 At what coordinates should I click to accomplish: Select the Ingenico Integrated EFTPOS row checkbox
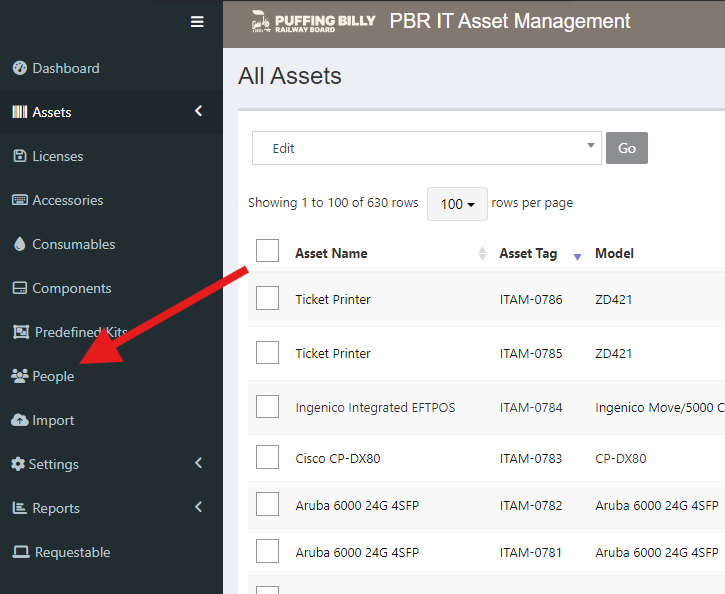point(267,406)
